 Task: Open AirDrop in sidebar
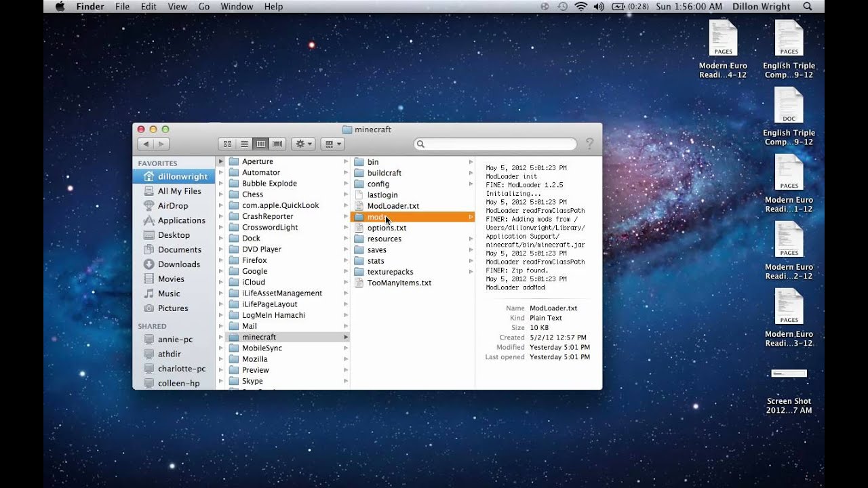pyautogui.click(x=174, y=205)
